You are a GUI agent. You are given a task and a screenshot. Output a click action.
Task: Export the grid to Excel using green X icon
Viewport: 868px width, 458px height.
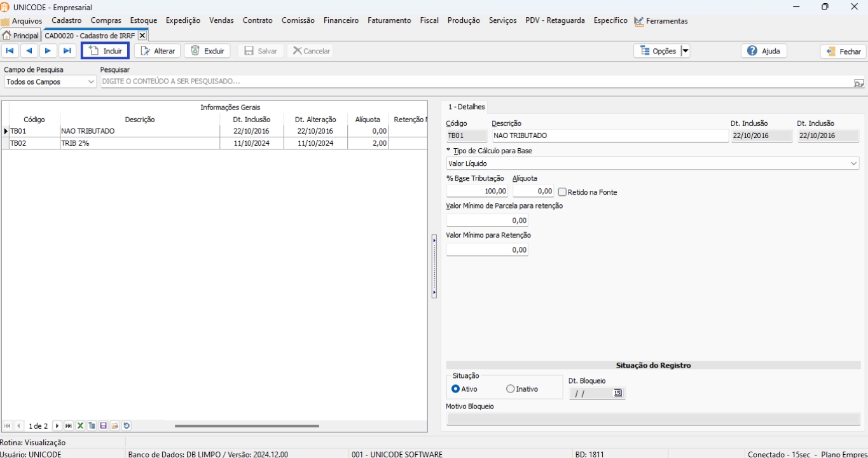81,426
